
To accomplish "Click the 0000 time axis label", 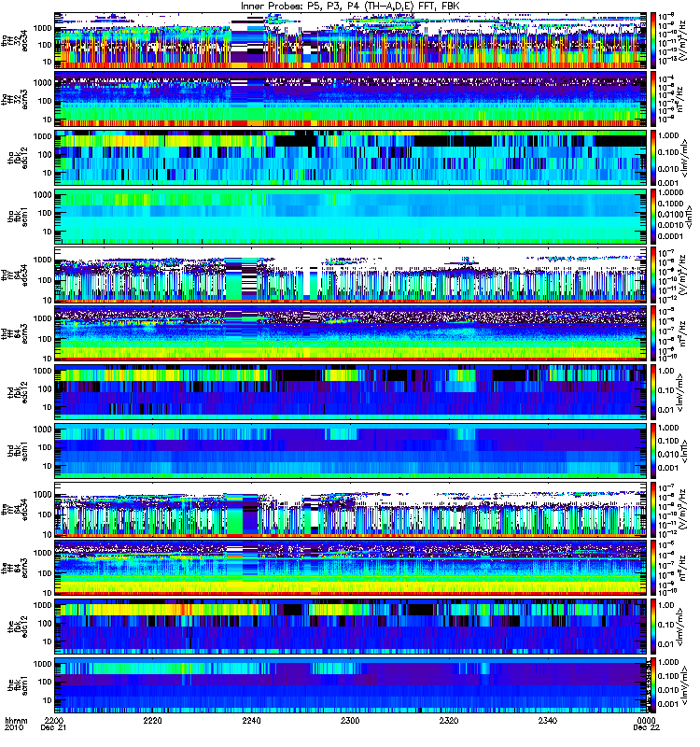I will tap(646, 720).
